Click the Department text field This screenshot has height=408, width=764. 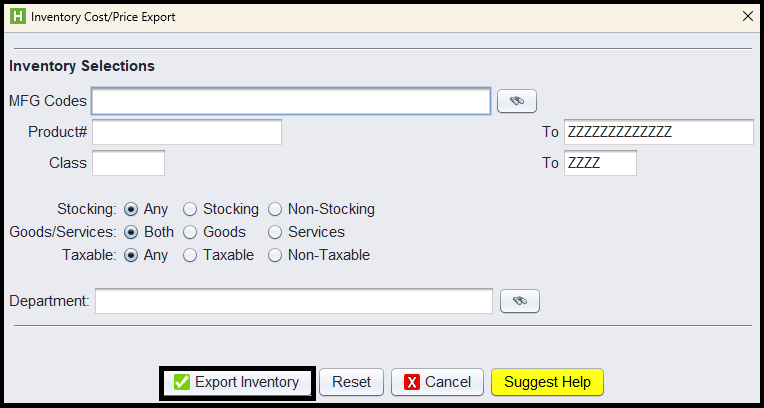tap(293, 301)
